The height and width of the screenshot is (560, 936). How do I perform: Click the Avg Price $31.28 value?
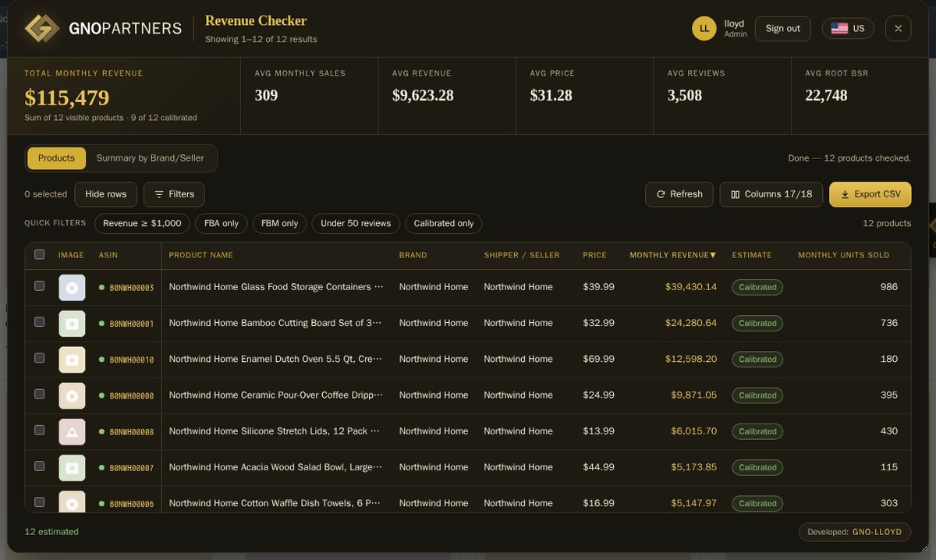pos(551,95)
